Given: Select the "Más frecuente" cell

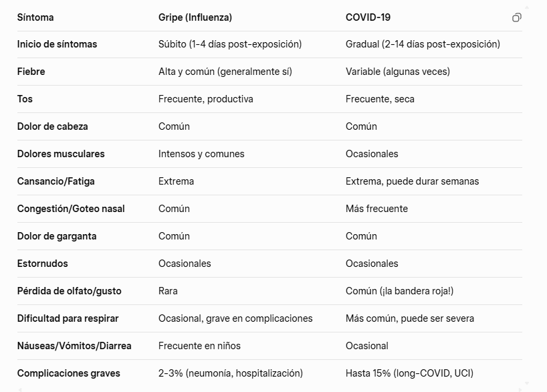Looking at the screenshot, I should pyautogui.click(x=376, y=209).
